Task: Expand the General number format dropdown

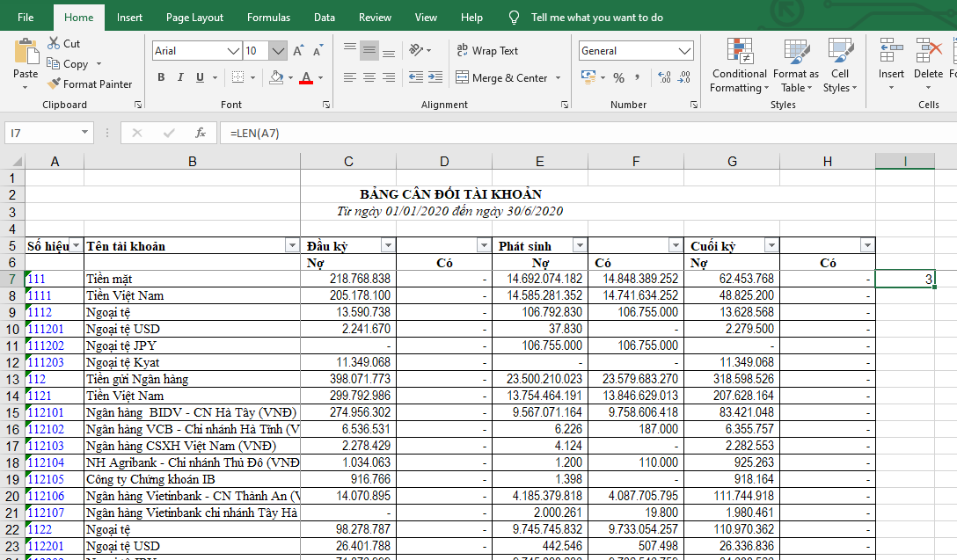Action: point(685,51)
